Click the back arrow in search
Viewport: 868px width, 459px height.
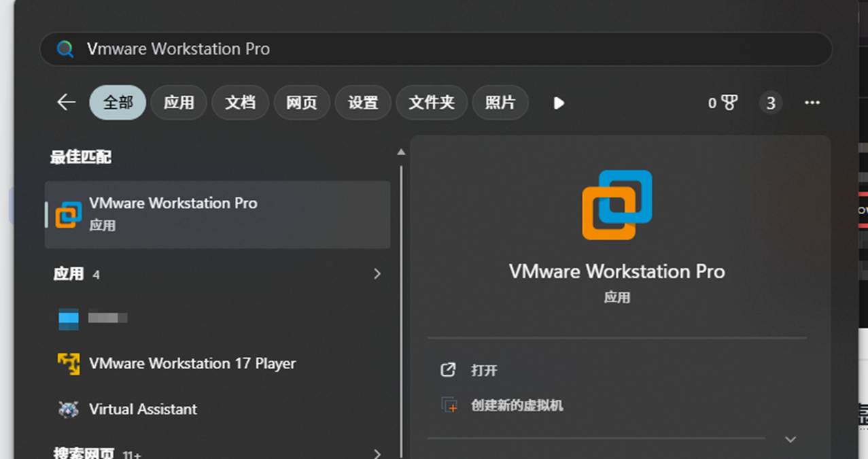pyautogui.click(x=65, y=102)
